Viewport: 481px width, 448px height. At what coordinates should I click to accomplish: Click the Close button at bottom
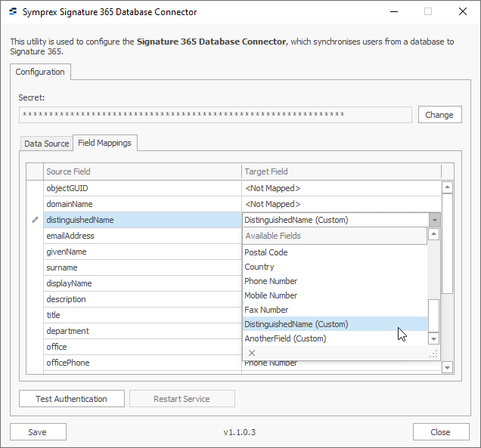click(x=441, y=432)
